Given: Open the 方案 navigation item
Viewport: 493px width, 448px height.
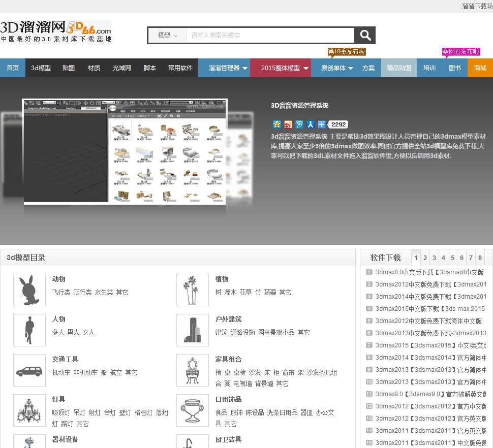Looking at the screenshot, I should pos(368,68).
